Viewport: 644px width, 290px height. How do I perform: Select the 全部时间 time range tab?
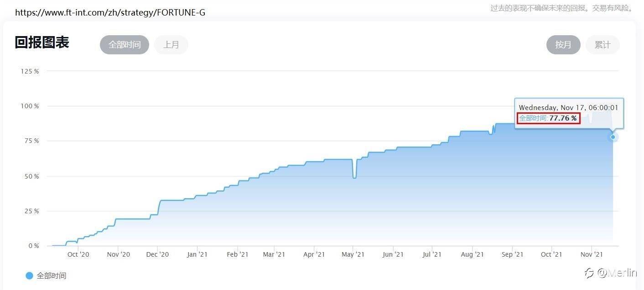point(125,45)
